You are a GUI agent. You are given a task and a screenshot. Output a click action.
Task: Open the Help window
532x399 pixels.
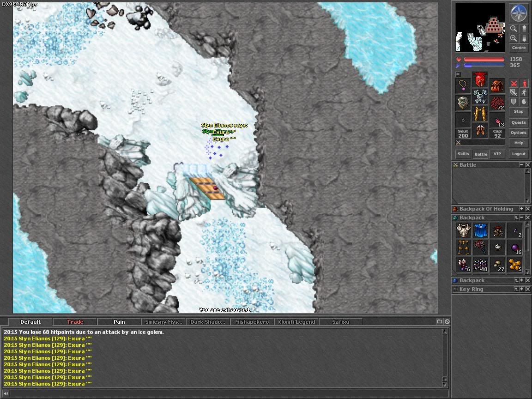click(x=519, y=143)
